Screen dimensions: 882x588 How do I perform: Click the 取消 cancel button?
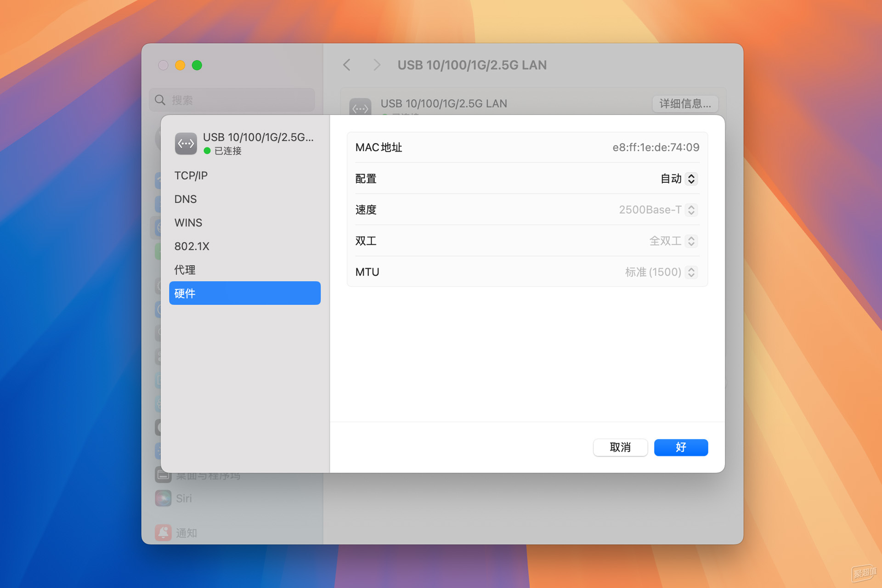pyautogui.click(x=620, y=447)
